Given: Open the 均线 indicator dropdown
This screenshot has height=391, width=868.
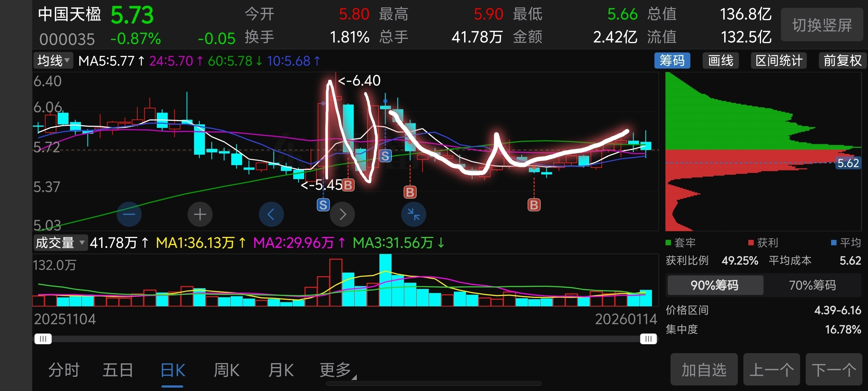Looking at the screenshot, I should click(53, 61).
